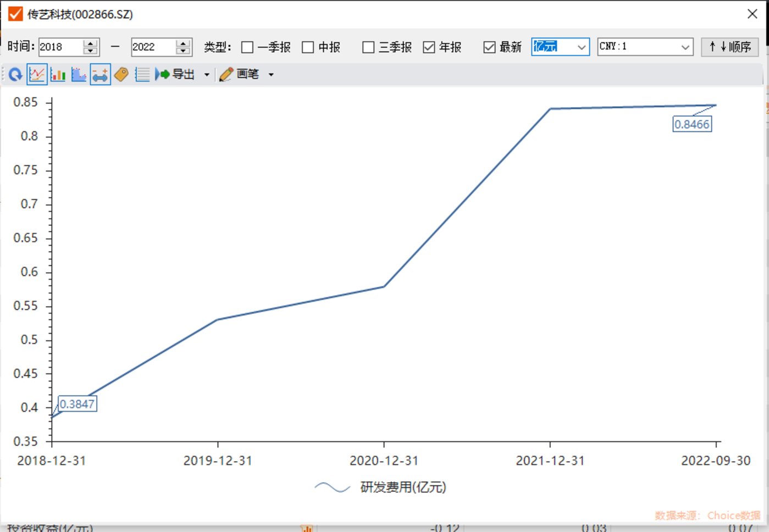
Task: Toggle the gridlines list icon
Action: 142,74
